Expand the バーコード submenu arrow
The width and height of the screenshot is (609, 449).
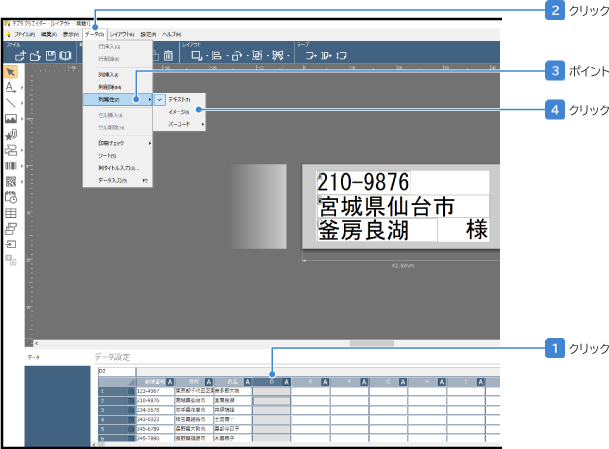coord(203,124)
